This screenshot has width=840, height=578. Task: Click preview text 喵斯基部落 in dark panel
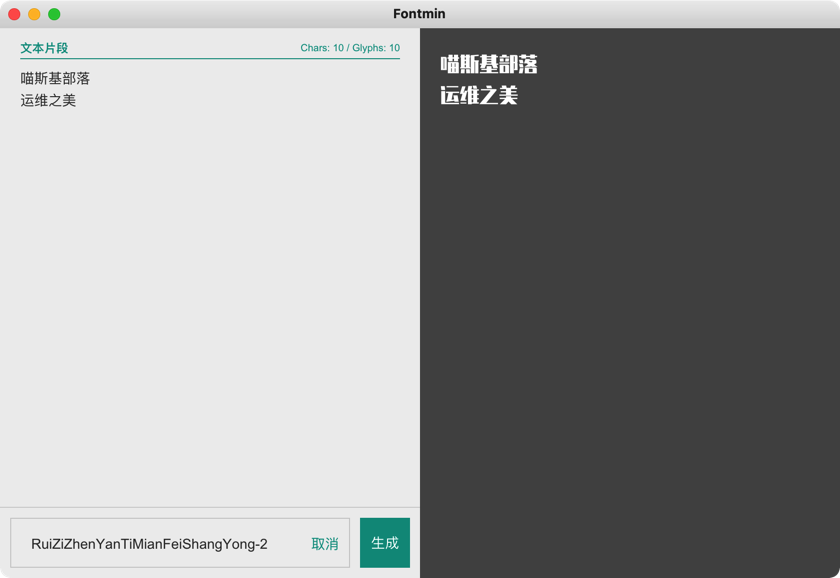489,64
